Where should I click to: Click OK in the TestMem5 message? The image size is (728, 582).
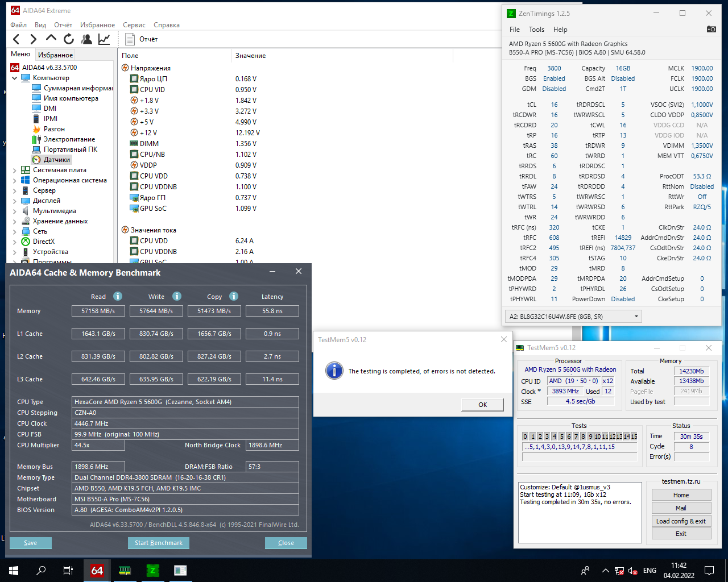(482, 405)
